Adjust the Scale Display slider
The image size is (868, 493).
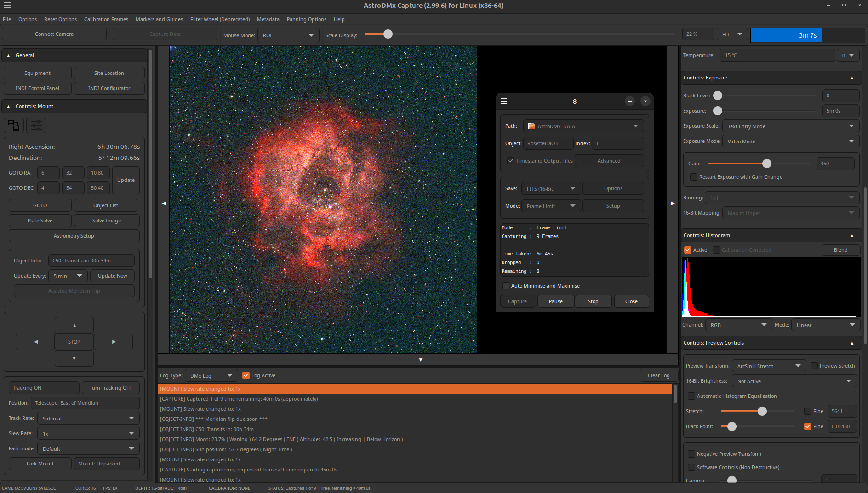388,34
